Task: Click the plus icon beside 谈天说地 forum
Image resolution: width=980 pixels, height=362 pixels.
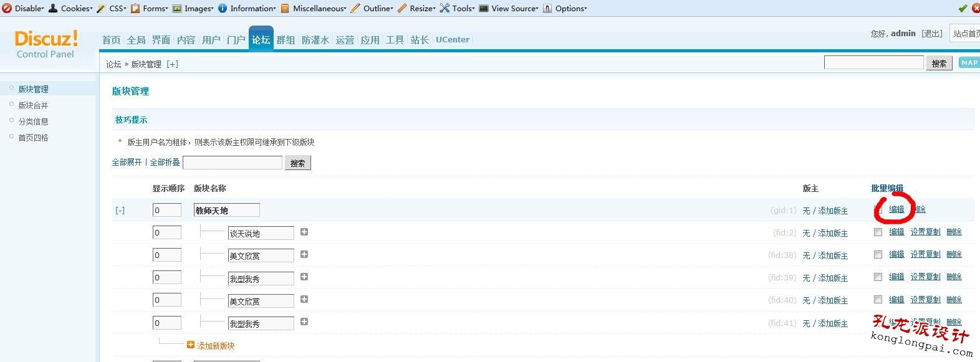Action: pos(304,232)
